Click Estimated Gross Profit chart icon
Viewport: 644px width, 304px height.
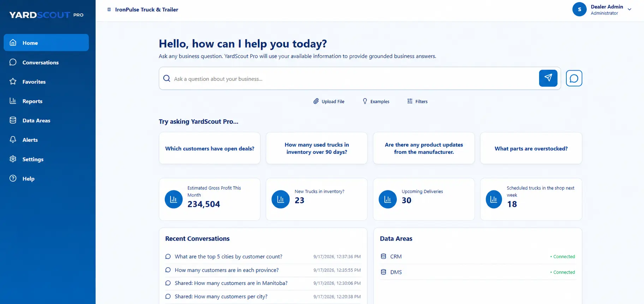click(174, 199)
